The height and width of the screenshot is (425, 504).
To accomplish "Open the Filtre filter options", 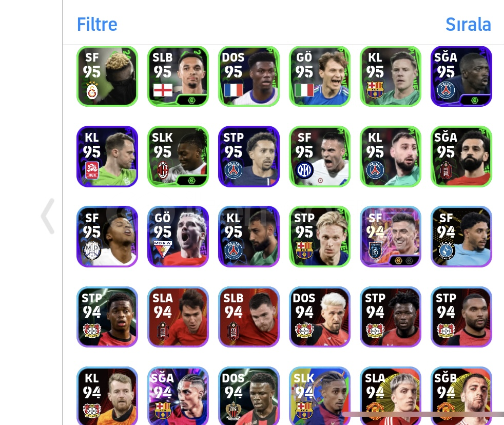I will click(x=97, y=24).
